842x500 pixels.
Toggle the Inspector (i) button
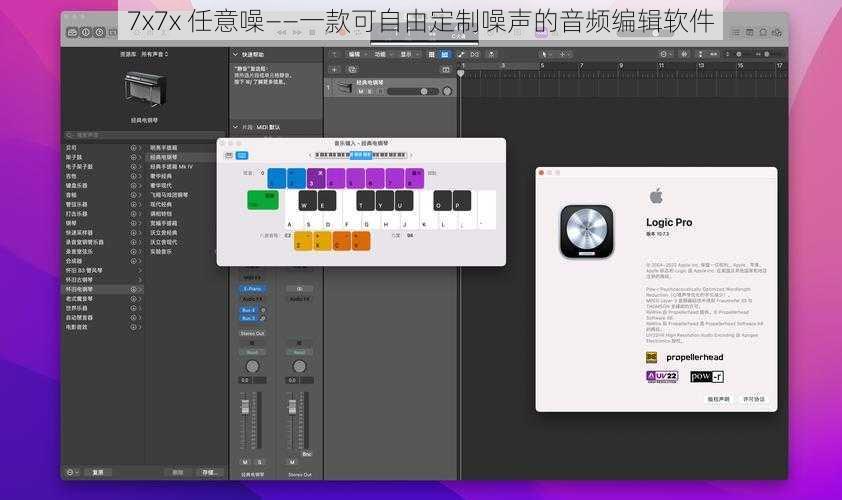coord(85,33)
